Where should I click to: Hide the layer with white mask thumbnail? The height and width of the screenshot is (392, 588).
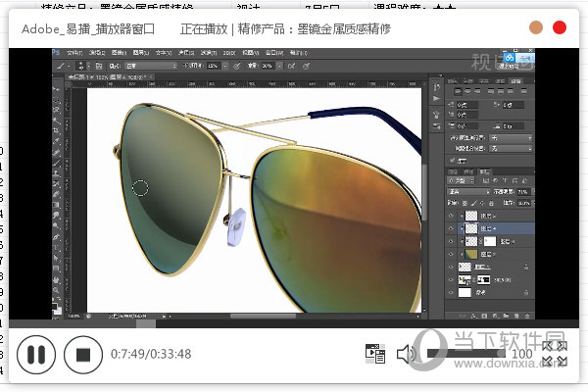(451, 241)
